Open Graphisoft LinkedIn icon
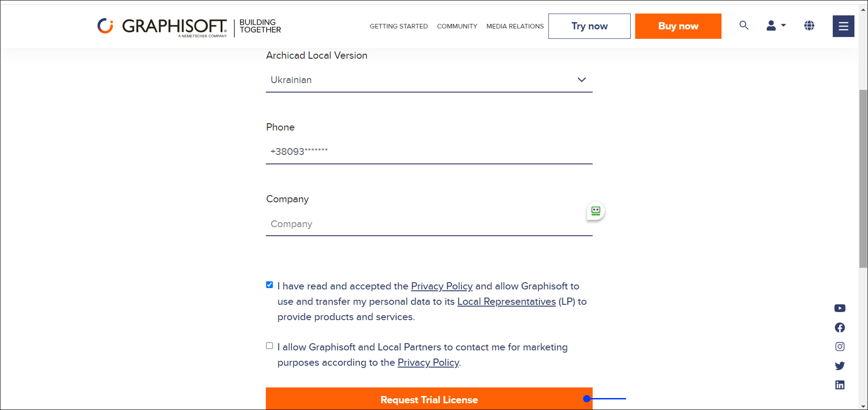This screenshot has height=410, width=868. 839,385
